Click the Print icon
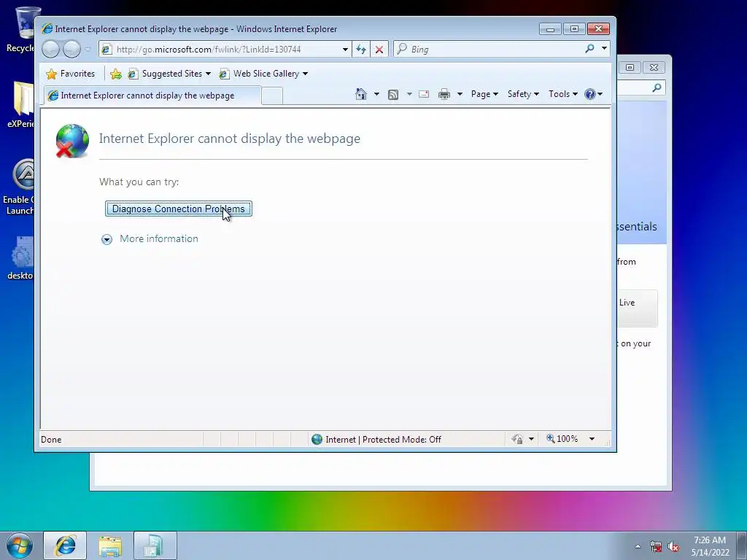 (444, 94)
